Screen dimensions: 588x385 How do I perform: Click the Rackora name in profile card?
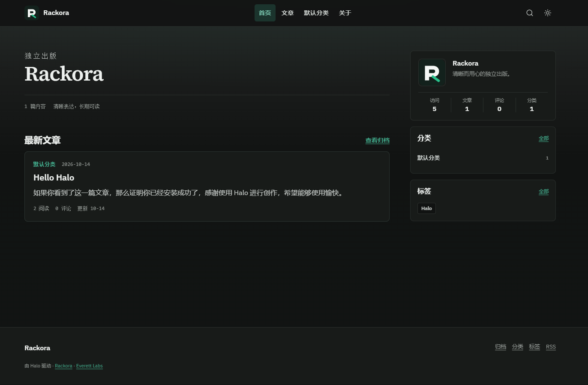tap(465, 63)
